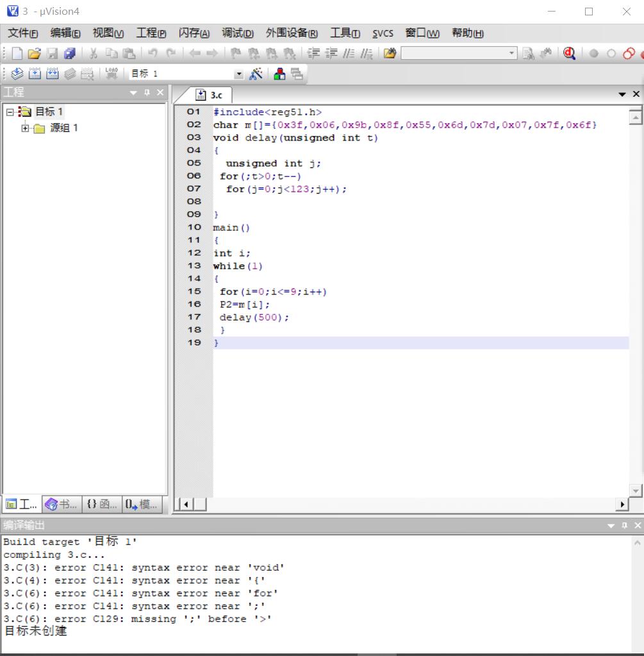Click the save all files icon
The image size is (644, 656).
pyautogui.click(x=69, y=54)
